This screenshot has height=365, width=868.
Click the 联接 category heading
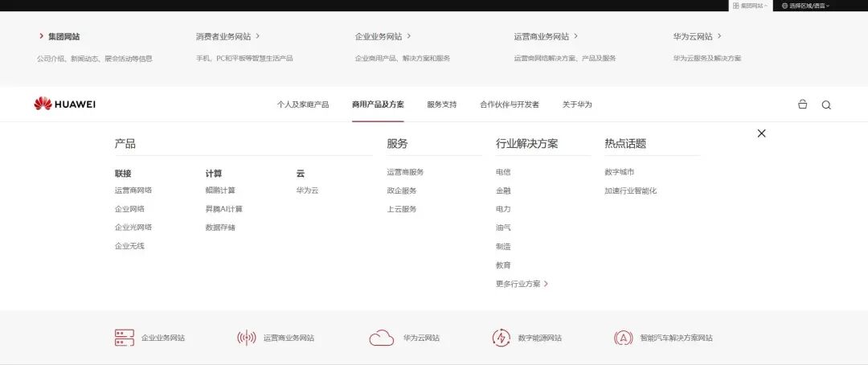point(123,174)
